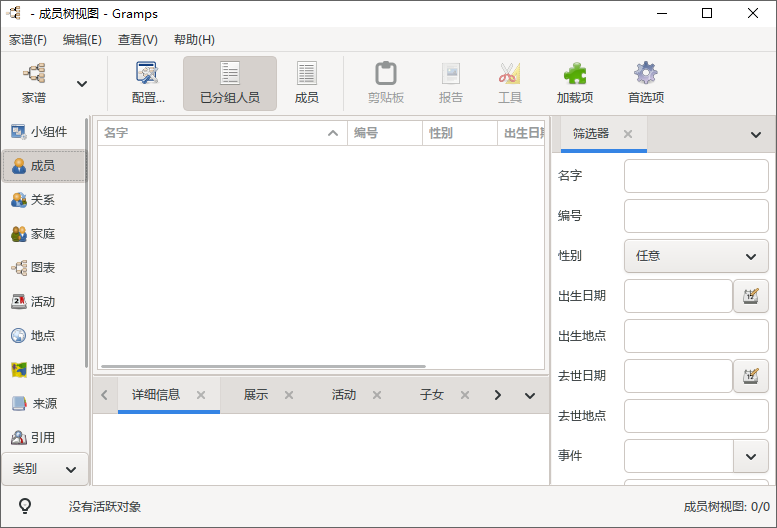Image resolution: width=777 pixels, height=528 pixels.
Task: Click the horizontal scrollbar of people list
Action: (263, 367)
